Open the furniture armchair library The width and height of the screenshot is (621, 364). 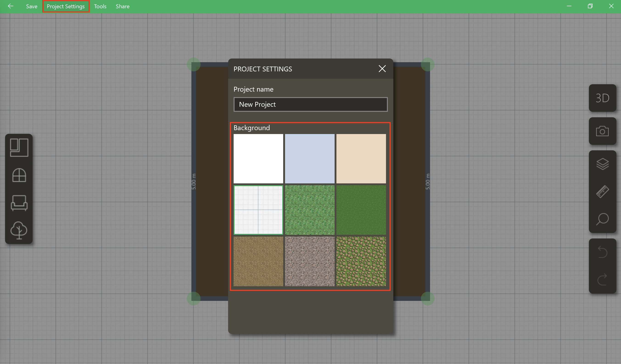point(19,203)
